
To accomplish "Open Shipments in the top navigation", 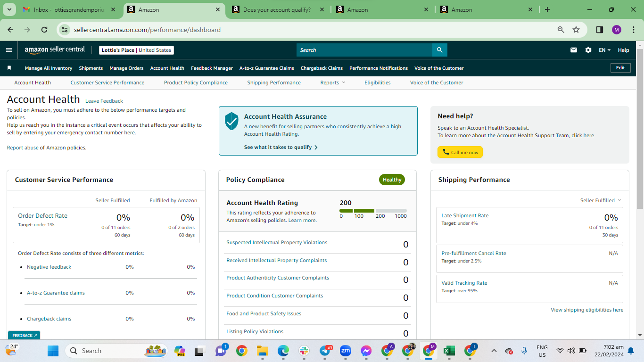I will tap(91, 68).
